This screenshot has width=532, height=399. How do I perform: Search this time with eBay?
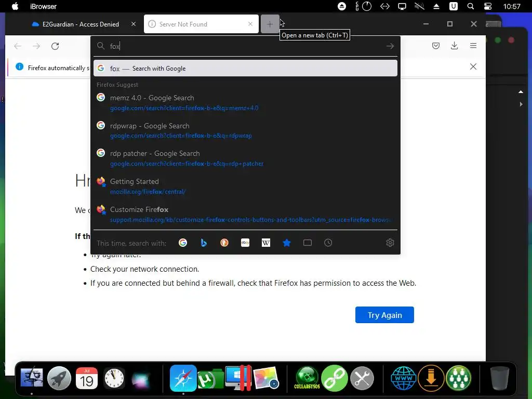click(x=245, y=243)
